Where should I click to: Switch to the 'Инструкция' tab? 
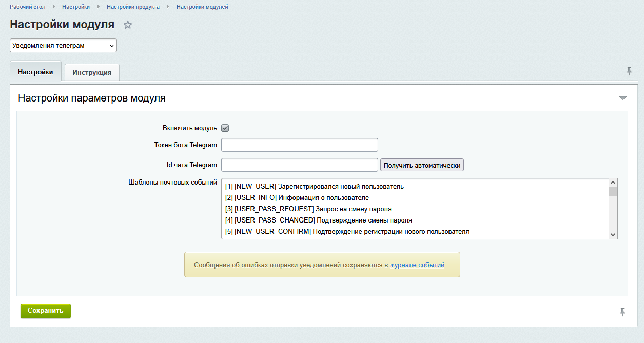click(x=92, y=72)
